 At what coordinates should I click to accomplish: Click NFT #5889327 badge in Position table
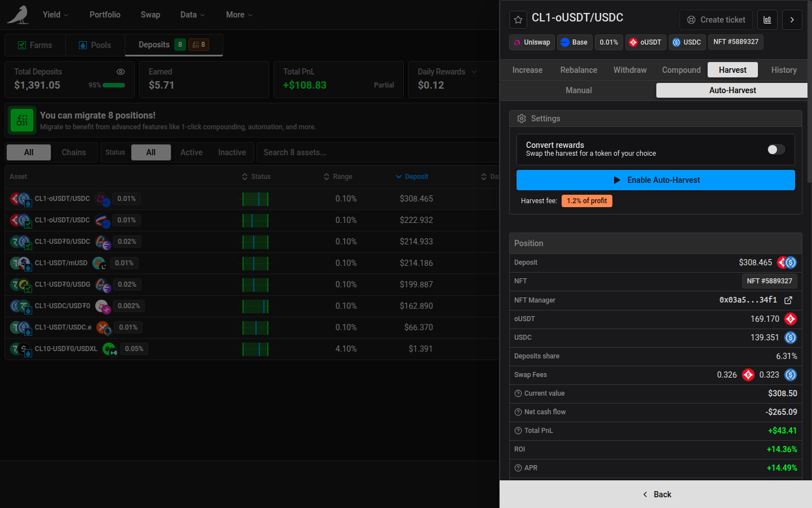point(770,281)
